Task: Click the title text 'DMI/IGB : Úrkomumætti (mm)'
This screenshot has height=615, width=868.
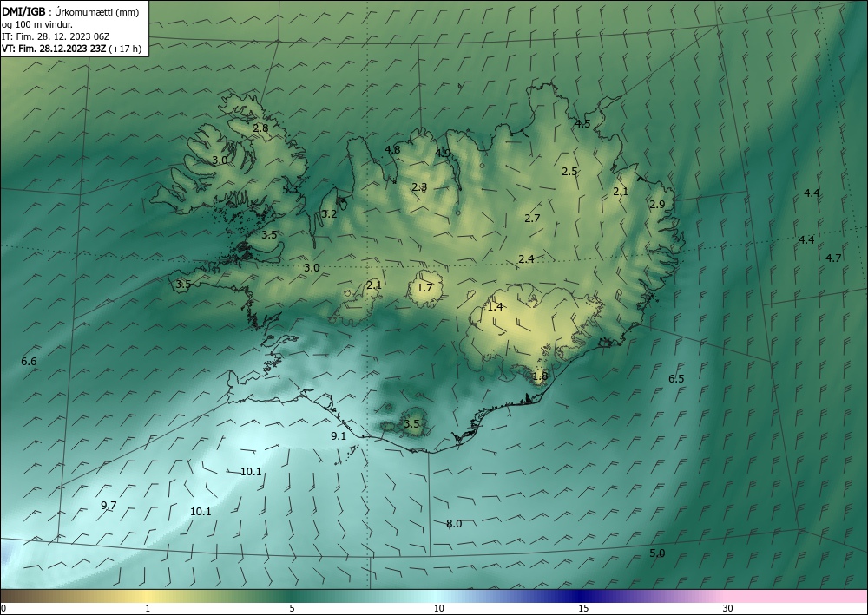Action: [70, 12]
